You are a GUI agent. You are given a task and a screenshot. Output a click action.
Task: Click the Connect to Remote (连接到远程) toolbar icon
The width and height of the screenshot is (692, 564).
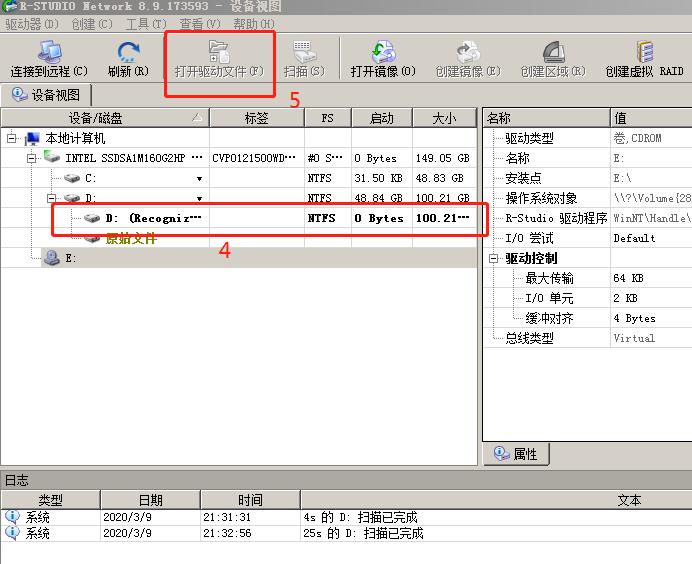point(49,51)
